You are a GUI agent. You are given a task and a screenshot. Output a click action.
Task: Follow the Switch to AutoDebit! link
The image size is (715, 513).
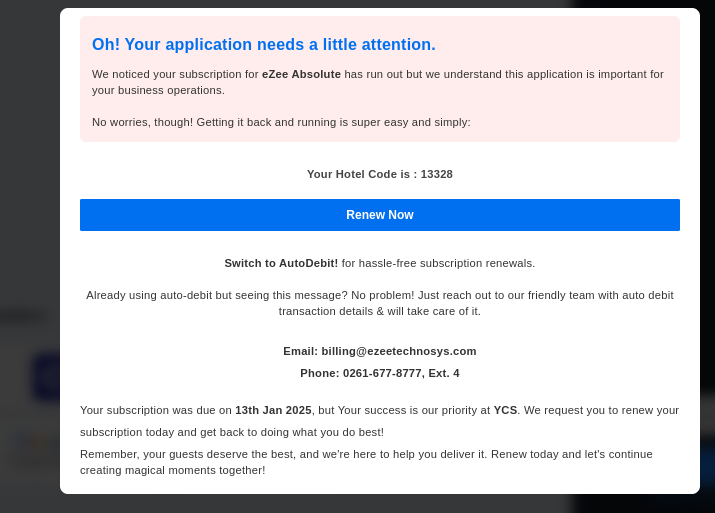281,263
